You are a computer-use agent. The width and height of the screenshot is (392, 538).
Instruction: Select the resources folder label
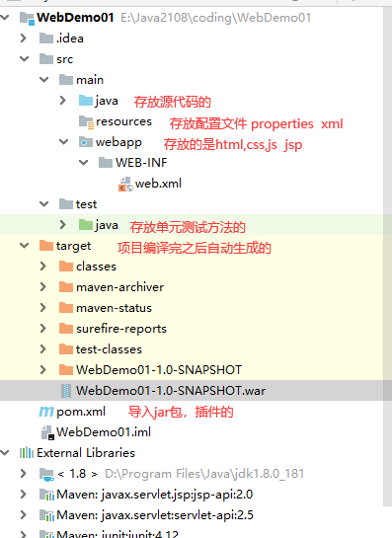(123, 121)
